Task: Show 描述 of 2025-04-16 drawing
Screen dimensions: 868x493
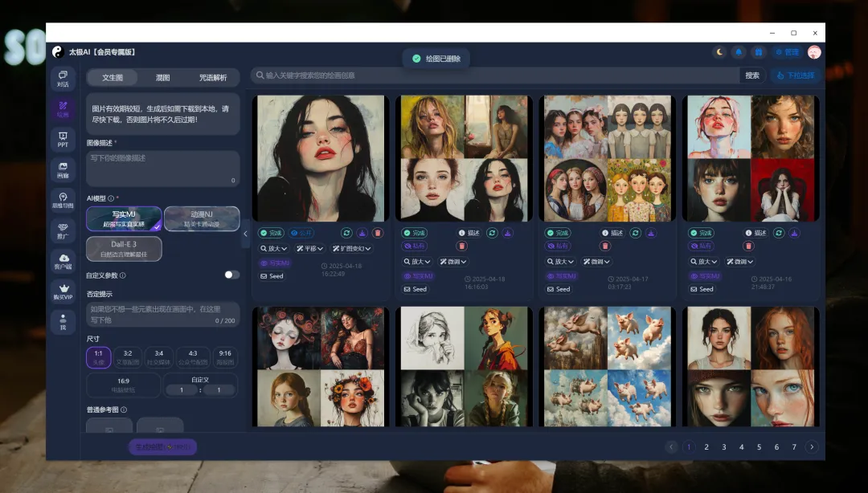Action: pos(756,233)
